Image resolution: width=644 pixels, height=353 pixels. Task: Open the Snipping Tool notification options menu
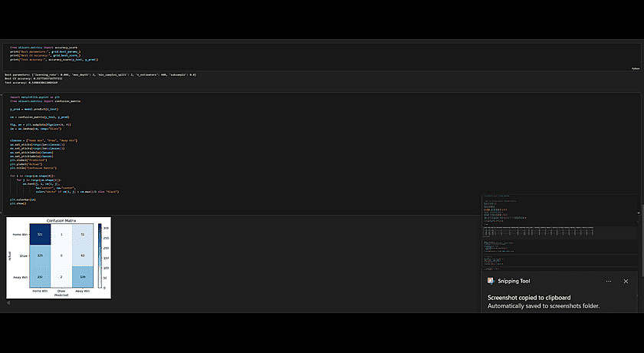click(608, 282)
